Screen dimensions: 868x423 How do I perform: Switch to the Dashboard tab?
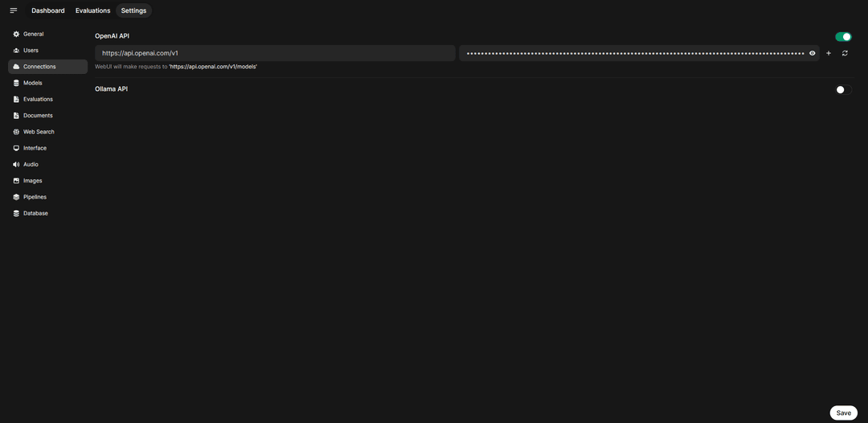[x=48, y=10]
